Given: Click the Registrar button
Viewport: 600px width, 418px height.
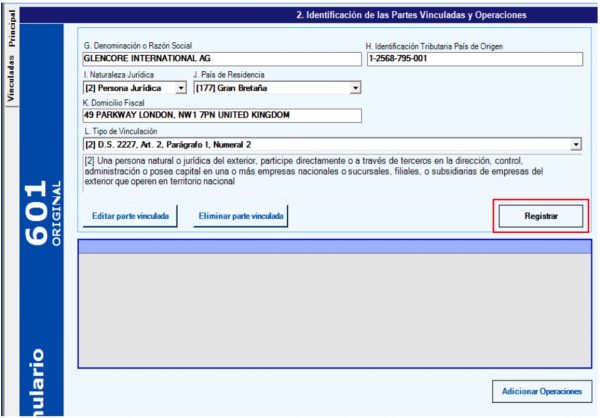Looking at the screenshot, I should (540, 216).
